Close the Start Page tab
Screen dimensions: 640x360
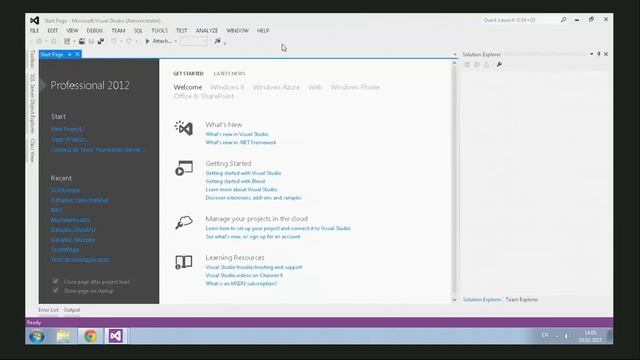[77, 54]
